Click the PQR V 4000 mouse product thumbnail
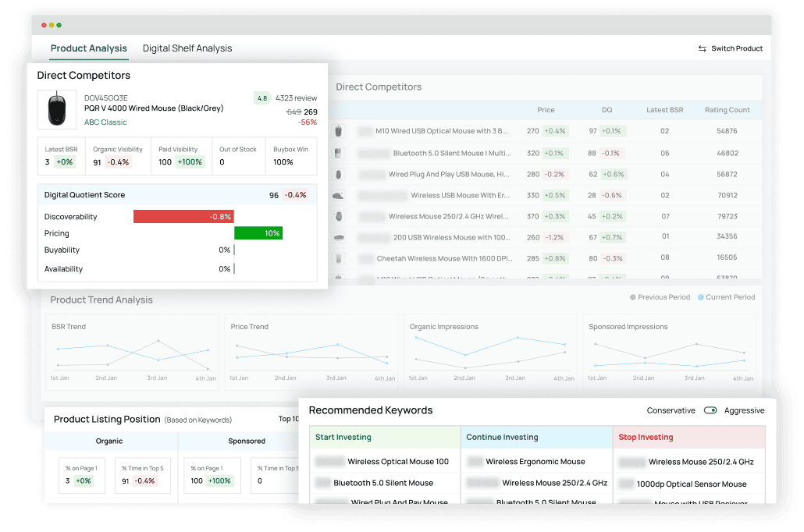This screenshot has height=532, width=804. (x=57, y=110)
